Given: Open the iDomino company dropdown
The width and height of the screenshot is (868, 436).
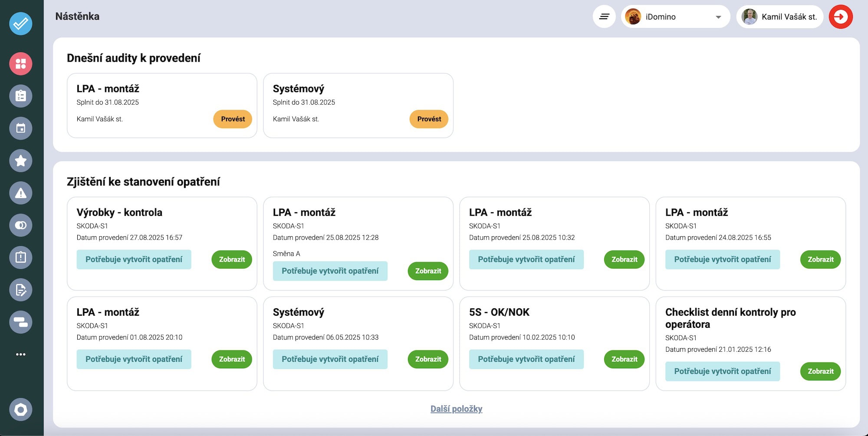Looking at the screenshot, I should click(x=675, y=17).
